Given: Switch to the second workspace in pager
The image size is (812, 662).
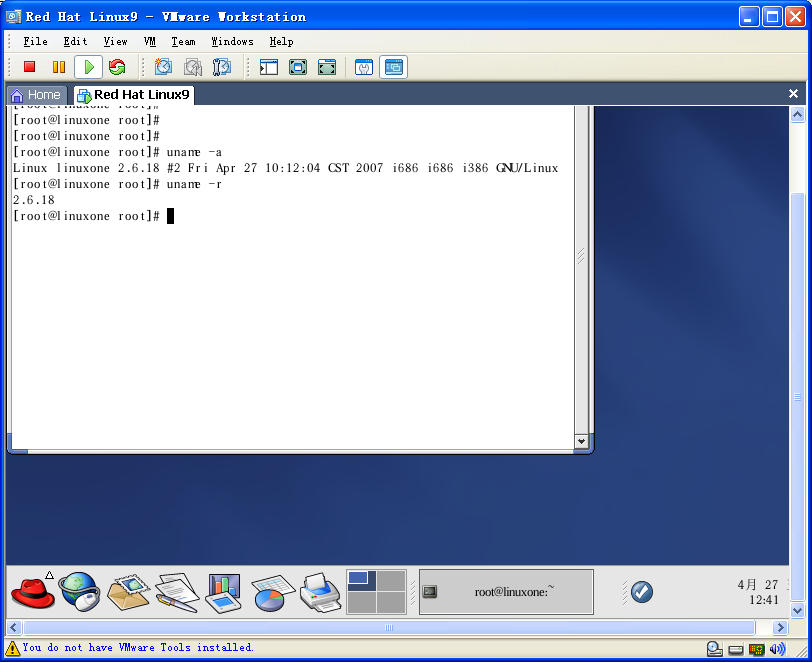Looking at the screenshot, I should pos(391,581).
